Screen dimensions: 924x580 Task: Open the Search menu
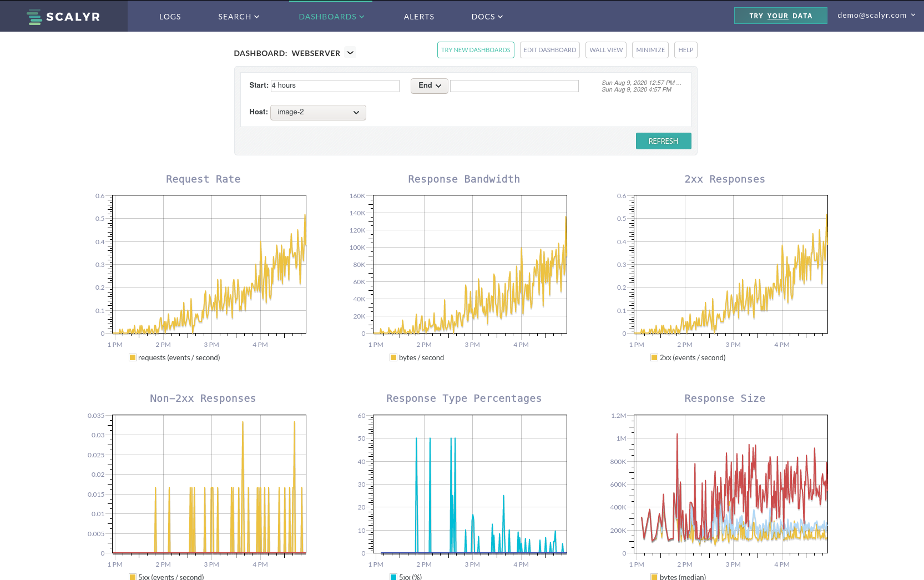[239, 17]
